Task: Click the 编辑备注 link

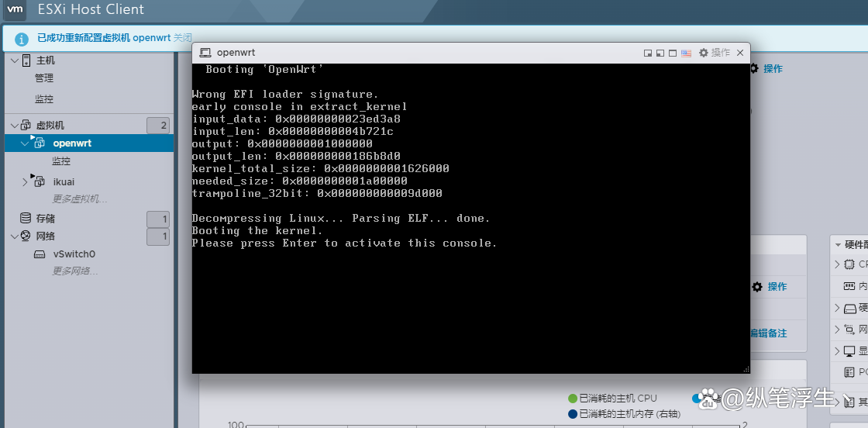Action: tap(768, 333)
